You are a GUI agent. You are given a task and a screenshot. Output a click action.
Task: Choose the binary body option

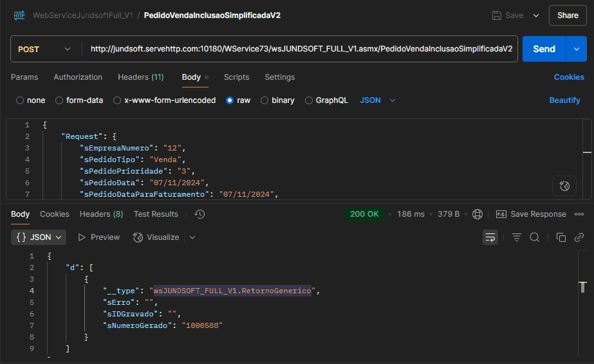pyautogui.click(x=265, y=100)
